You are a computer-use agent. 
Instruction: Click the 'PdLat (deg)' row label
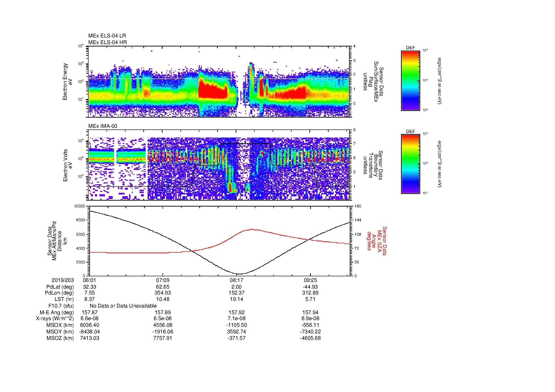(60, 287)
